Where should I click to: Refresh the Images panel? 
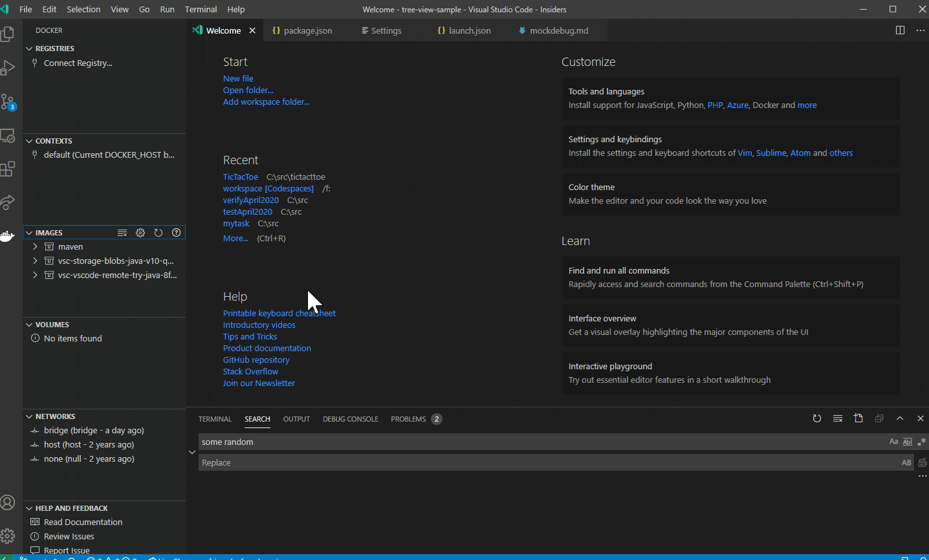pyautogui.click(x=158, y=232)
